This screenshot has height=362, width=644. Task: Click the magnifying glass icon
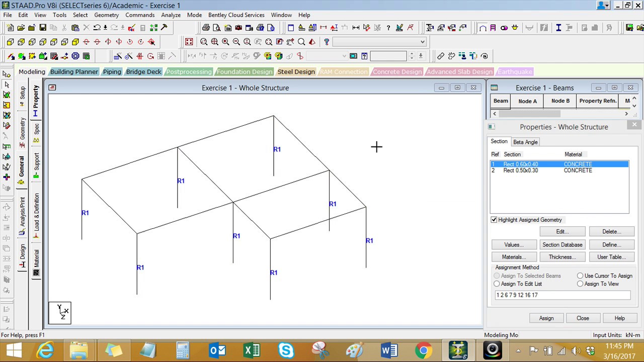tap(301, 42)
